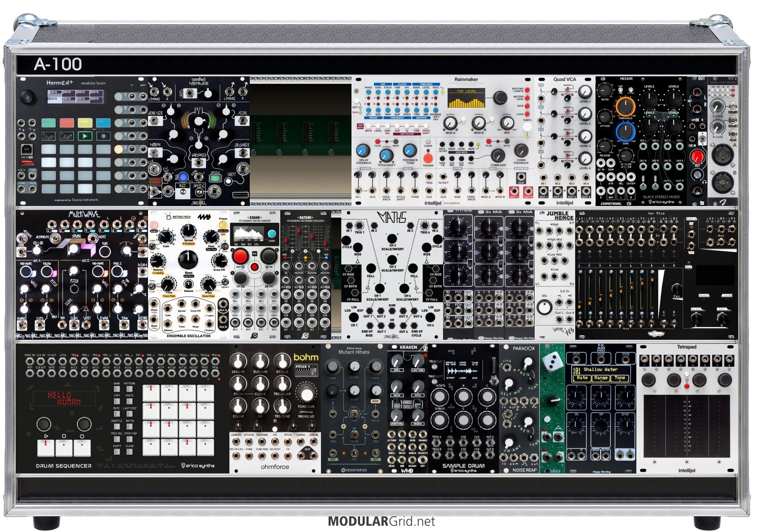Click the red OUT knob on the OUT module
The image size is (764, 532).
pos(698,156)
